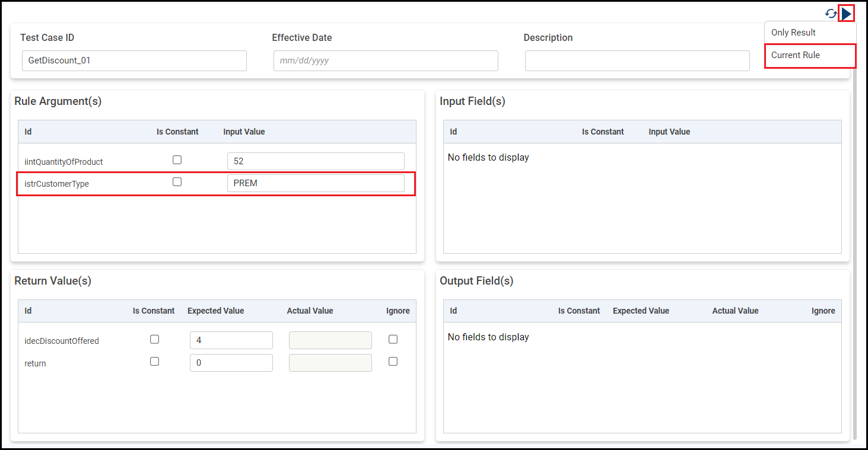Toggle Is Constant for istrCustomerType
Viewport: 868px width, 450px height.
(177, 182)
